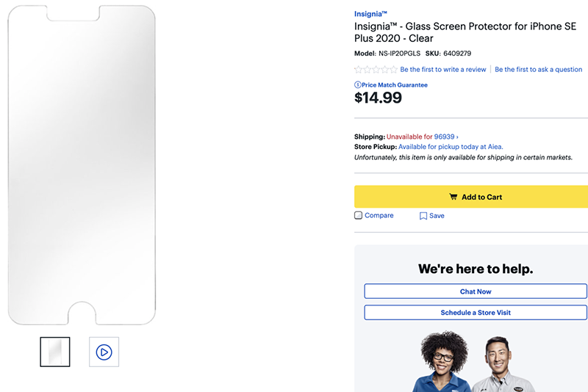Click Schedule a Store Visit button
The image size is (588, 392).
[x=476, y=313]
